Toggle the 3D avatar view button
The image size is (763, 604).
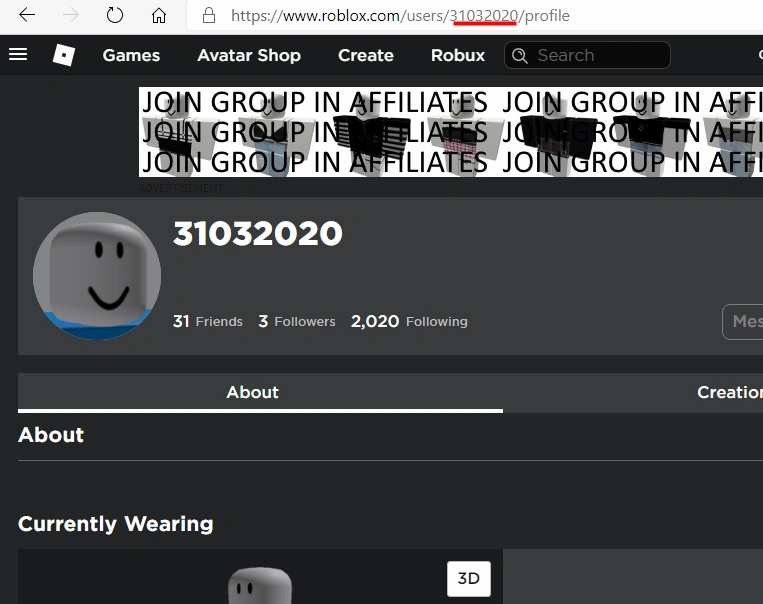(x=469, y=578)
